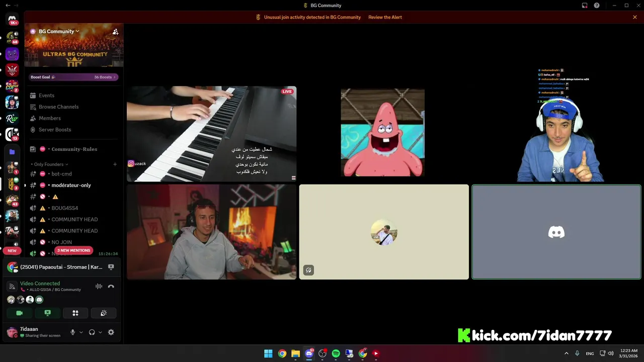This screenshot has width=644, height=362.
Task: Open the activities launcher button
Action: point(75,313)
